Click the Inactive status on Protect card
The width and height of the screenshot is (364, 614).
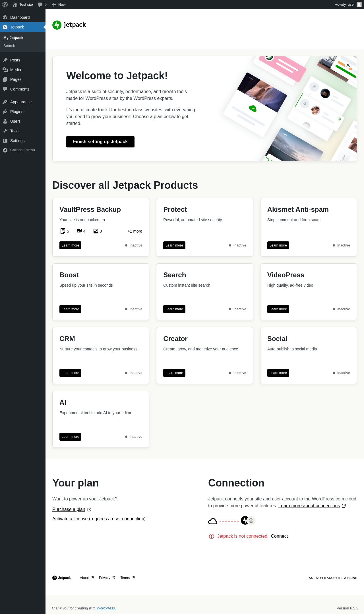(x=237, y=245)
